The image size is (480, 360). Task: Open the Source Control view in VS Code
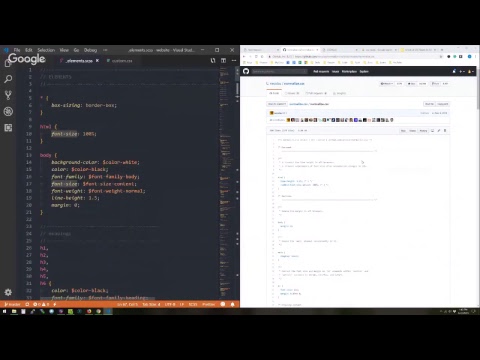8,95
